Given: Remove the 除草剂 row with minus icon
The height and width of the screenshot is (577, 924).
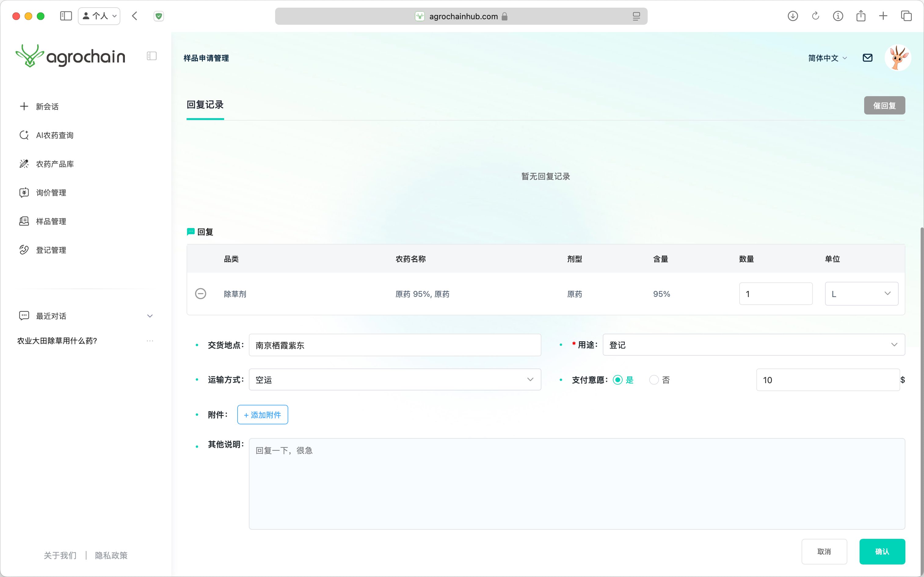Looking at the screenshot, I should click(x=200, y=293).
